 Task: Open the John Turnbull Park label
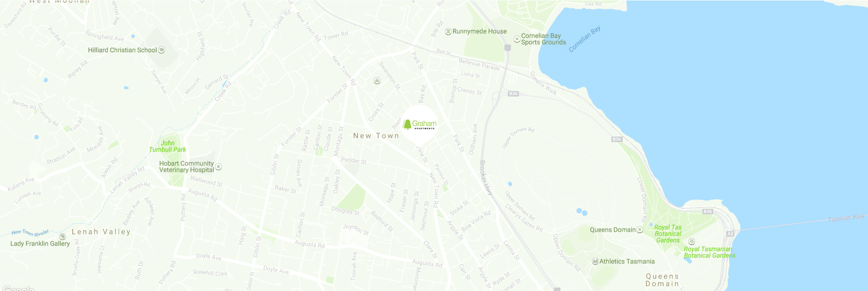(x=168, y=146)
